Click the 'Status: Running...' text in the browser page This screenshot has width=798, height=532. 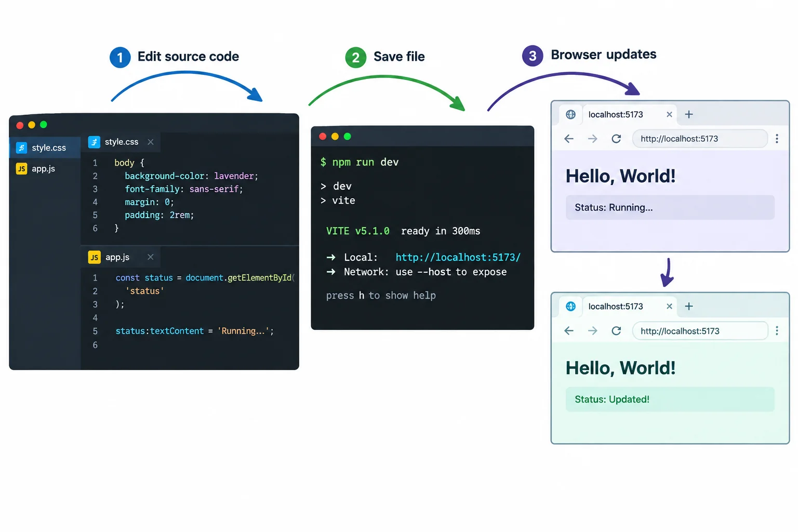pyautogui.click(x=614, y=208)
